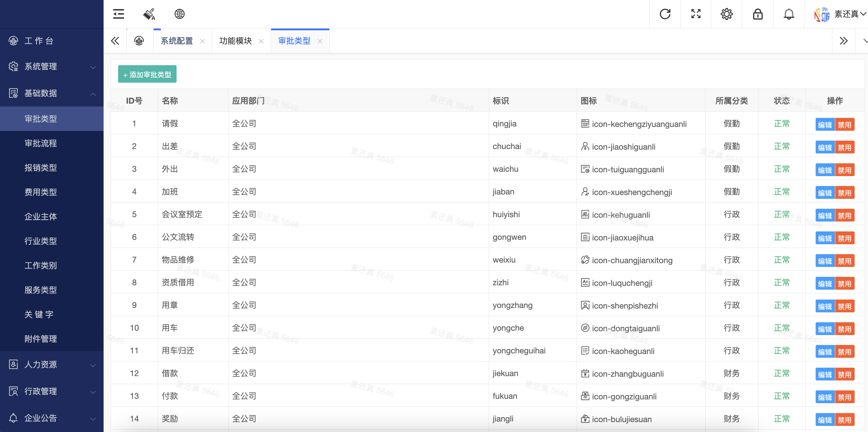Edit the 会议室预定 row
The image size is (868, 432).
pos(825,215)
